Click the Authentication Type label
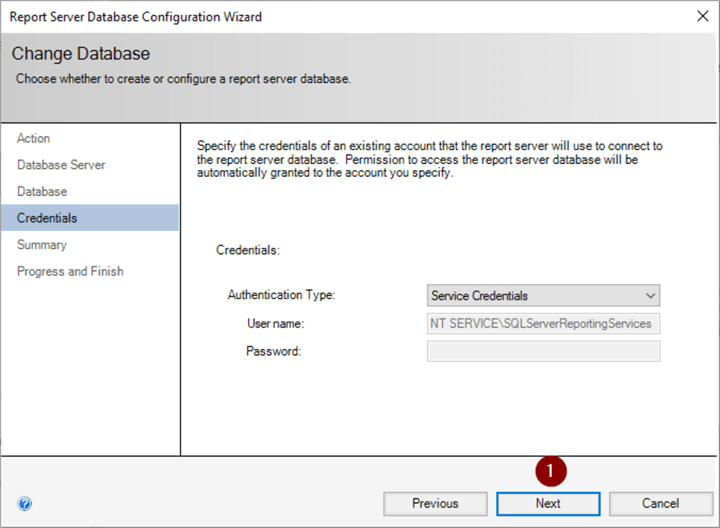 click(x=282, y=296)
